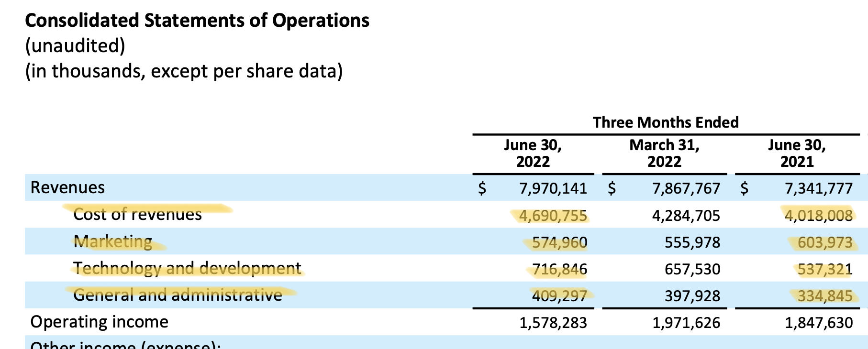Click the 'Revenues' row label

(x=67, y=187)
